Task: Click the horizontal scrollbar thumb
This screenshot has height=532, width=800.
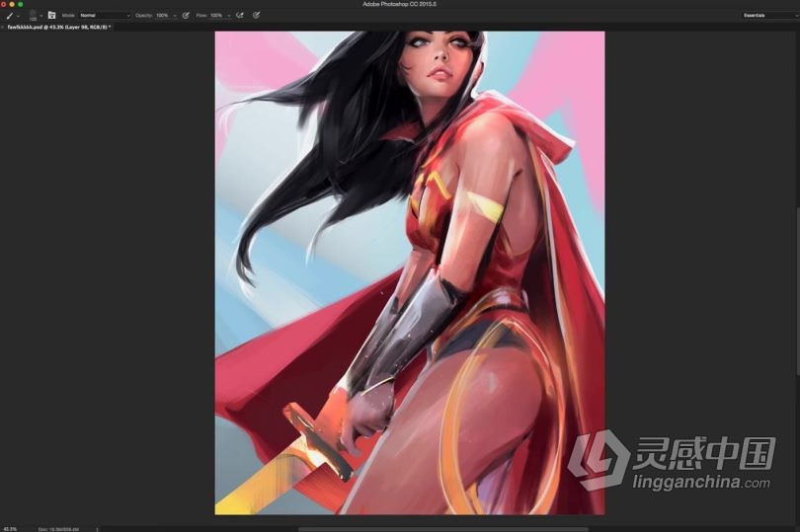Action: [x=442, y=529]
